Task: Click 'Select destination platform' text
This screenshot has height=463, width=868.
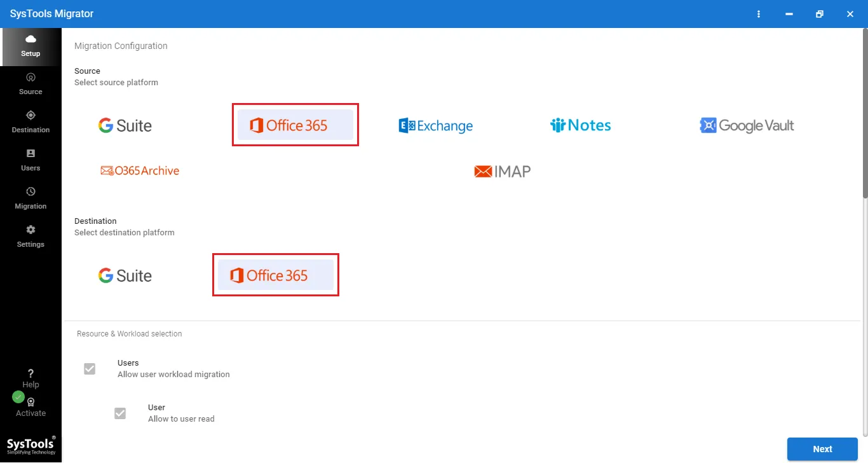Action: tap(125, 232)
